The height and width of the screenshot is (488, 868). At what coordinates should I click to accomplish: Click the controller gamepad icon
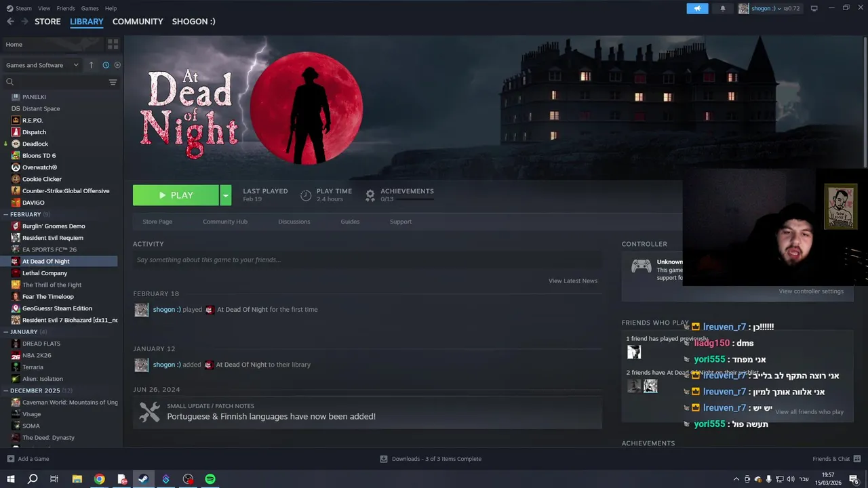(x=642, y=266)
